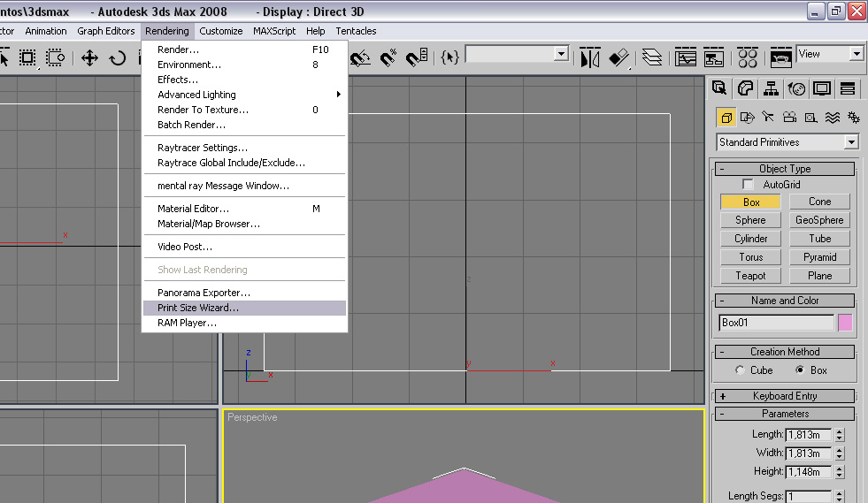Activate the Select and Move tool
Image resolution: width=868 pixels, height=503 pixels.
click(x=89, y=57)
